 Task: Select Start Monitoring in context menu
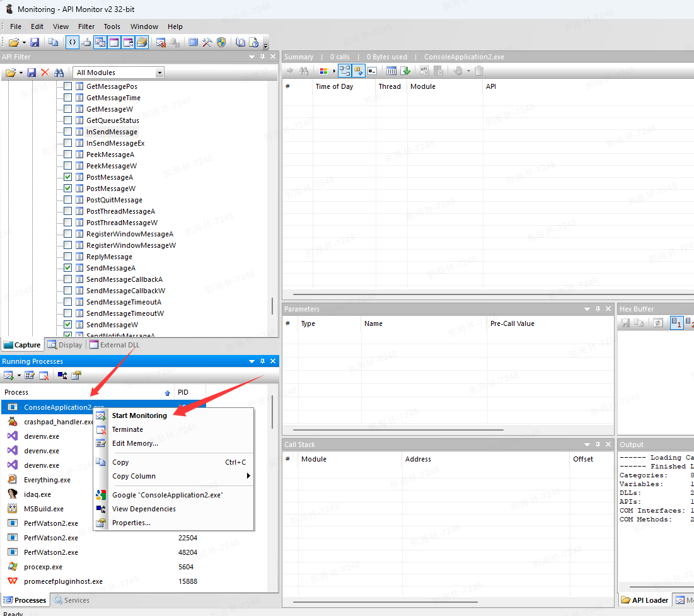[x=173, y=416]
